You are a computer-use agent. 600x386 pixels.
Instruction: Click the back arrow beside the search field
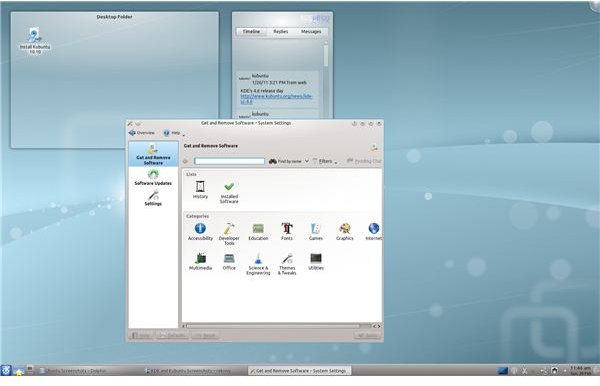coord(186,161)
